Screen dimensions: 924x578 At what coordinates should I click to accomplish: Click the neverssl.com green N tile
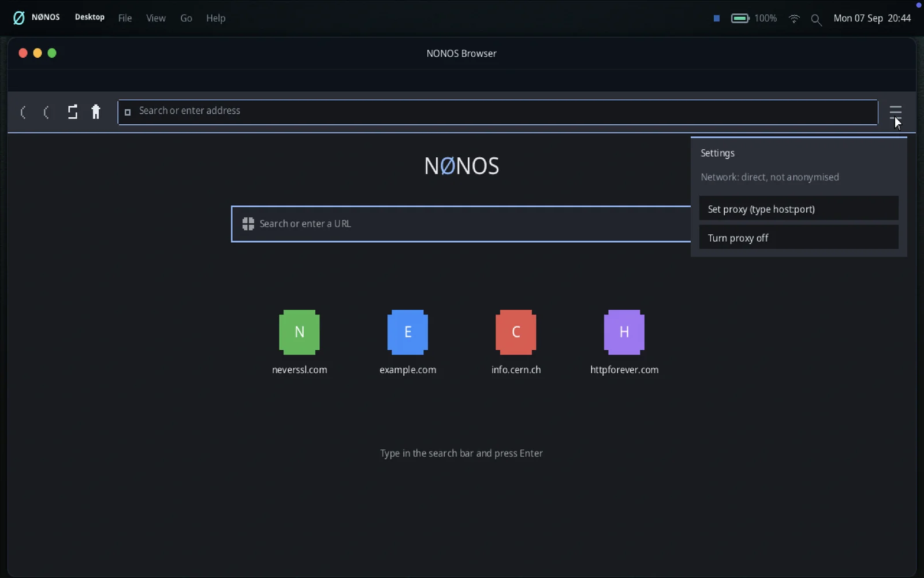pyautogui.click(x=299, y=332)
